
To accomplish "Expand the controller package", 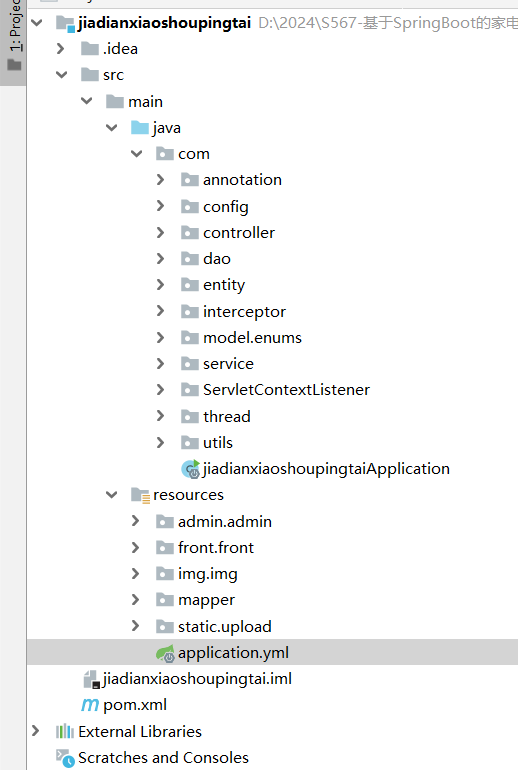I will point(160,233).
